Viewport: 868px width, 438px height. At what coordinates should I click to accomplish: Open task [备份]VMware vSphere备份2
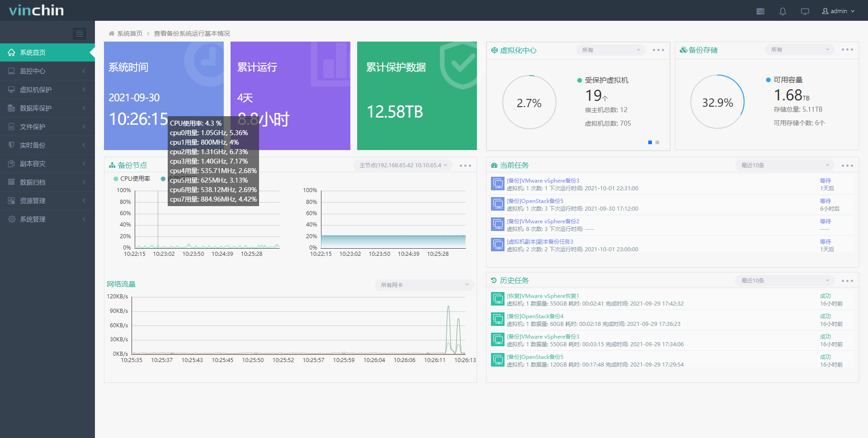click(543, 221)
